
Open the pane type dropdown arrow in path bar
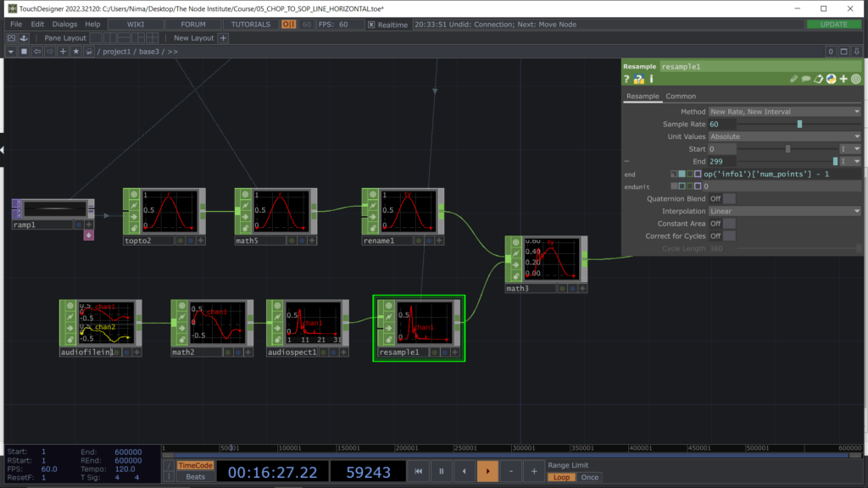tap(10, 52)
